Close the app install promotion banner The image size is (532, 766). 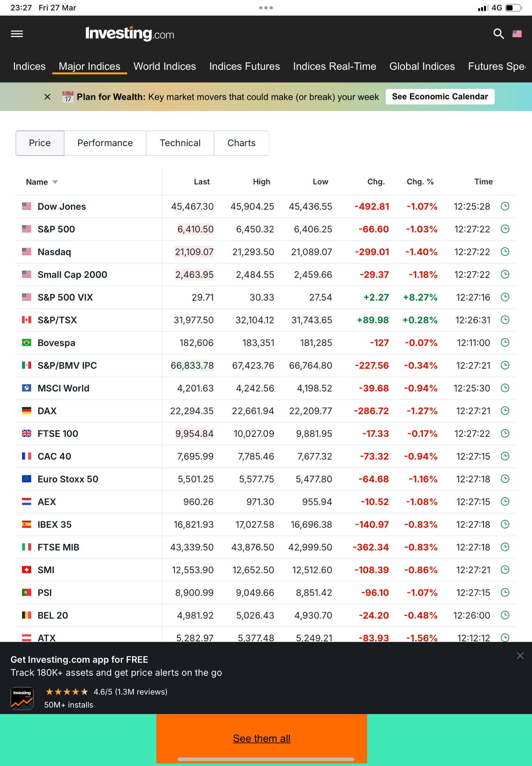[x=520, y=656]
